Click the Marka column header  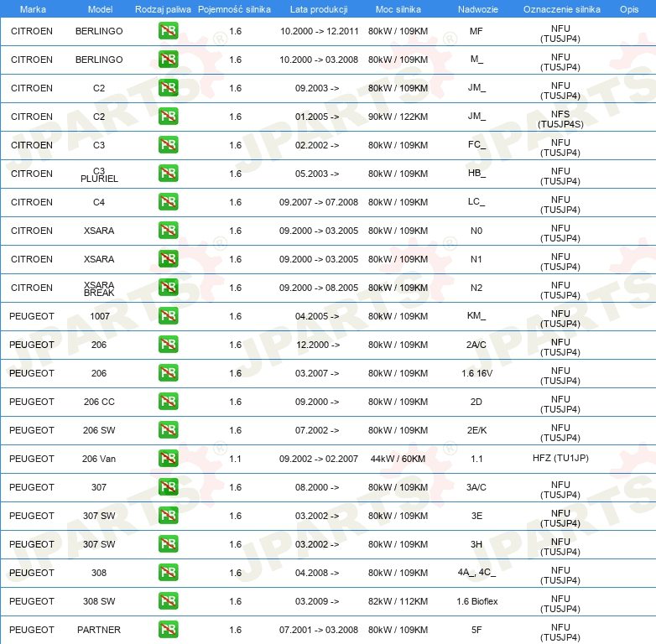pos(33,9)
